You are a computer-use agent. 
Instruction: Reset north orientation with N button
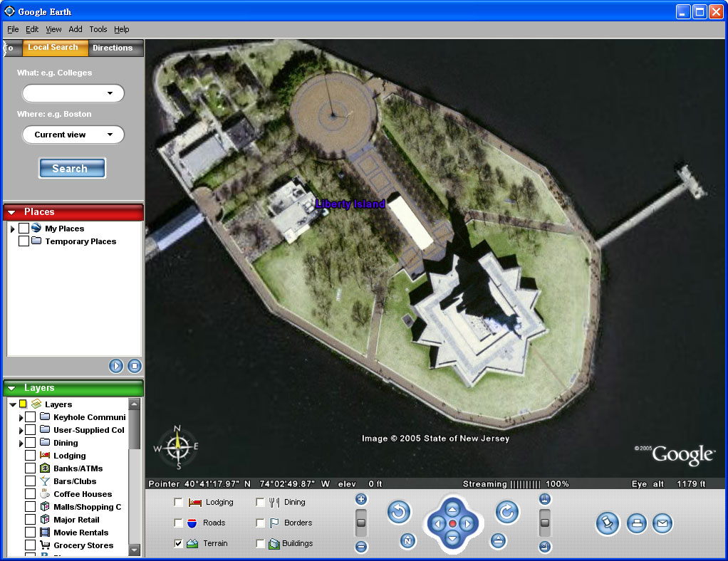407,540
